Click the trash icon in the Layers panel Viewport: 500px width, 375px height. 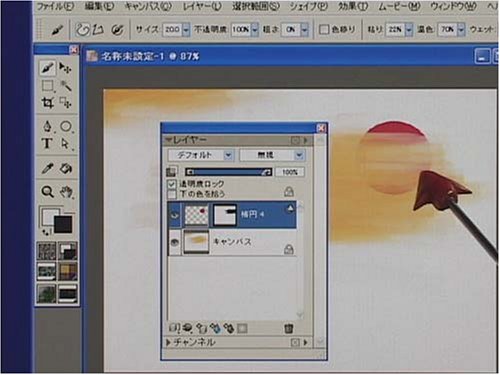[289, 328]
